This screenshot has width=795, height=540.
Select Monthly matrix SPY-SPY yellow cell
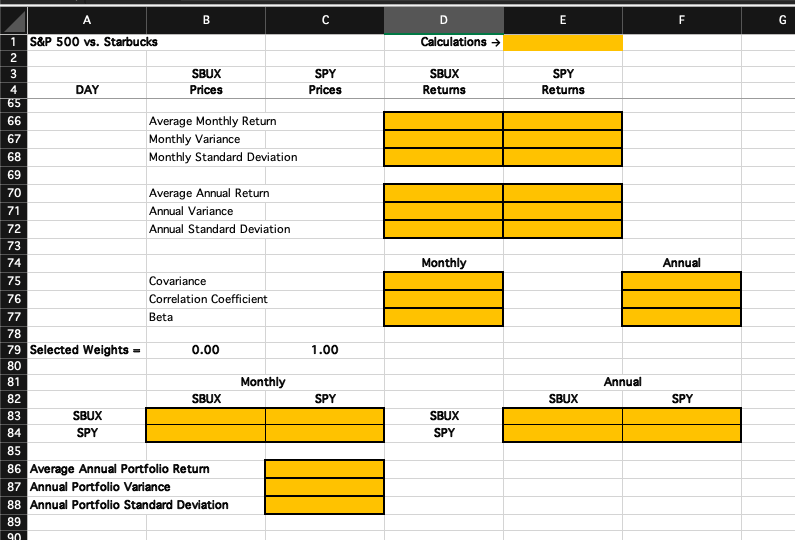(x=324, y=433)
